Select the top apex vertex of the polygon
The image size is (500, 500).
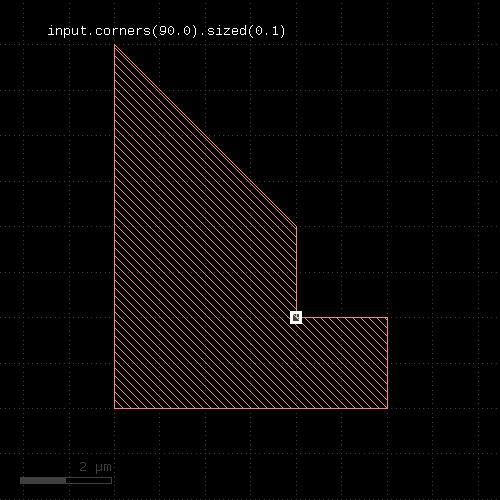coord(114,45)
